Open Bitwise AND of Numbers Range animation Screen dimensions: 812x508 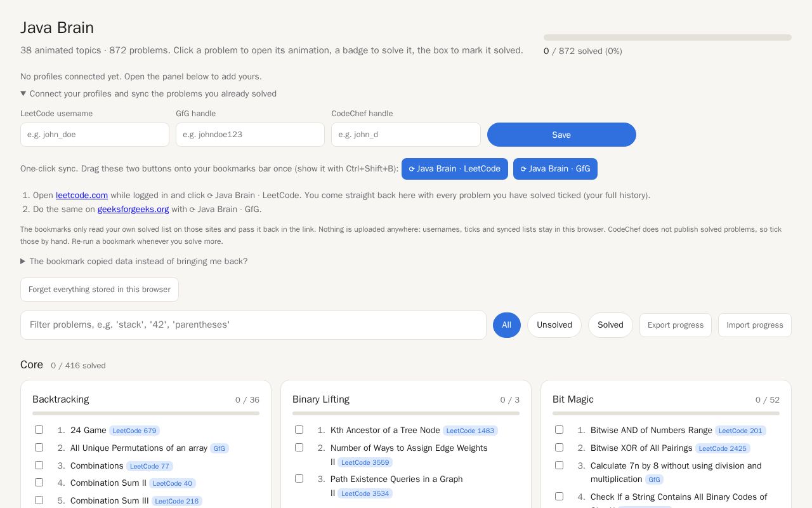[652, 430]
